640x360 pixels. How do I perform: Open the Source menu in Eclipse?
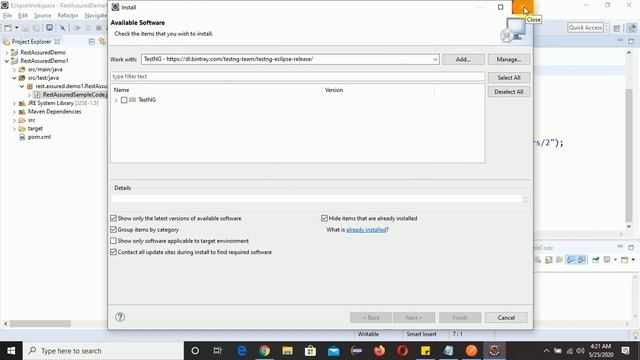(42, 16)
